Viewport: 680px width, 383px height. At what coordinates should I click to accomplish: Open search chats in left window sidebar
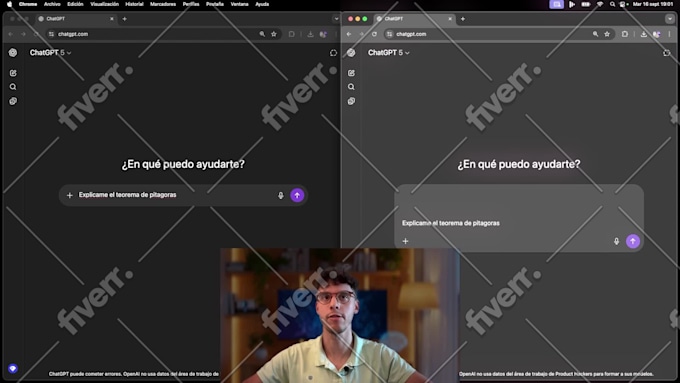tap(13, 87)
